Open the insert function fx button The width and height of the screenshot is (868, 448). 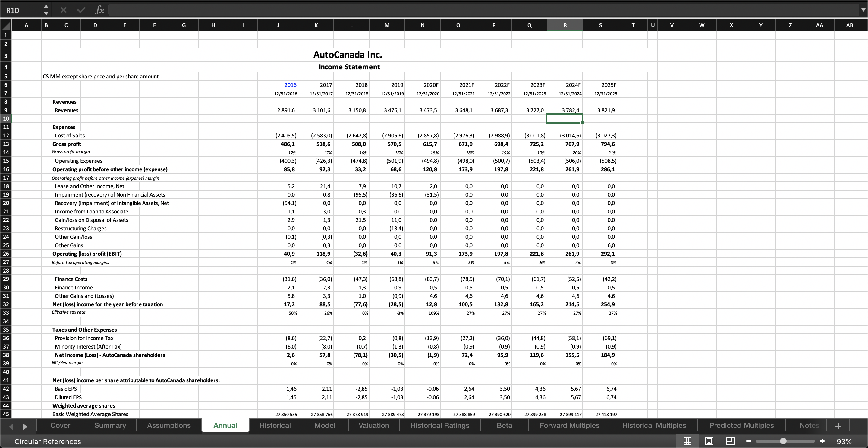[x=99, y=10]
